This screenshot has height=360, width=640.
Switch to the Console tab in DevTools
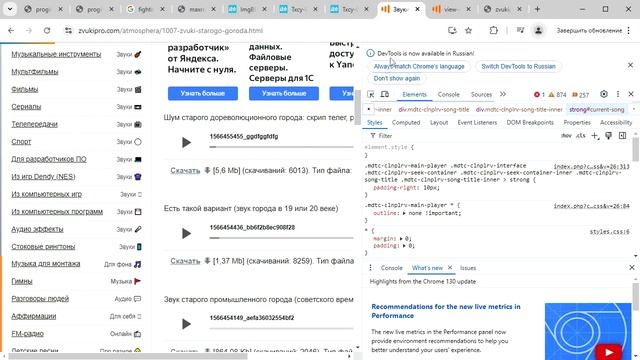449,94
